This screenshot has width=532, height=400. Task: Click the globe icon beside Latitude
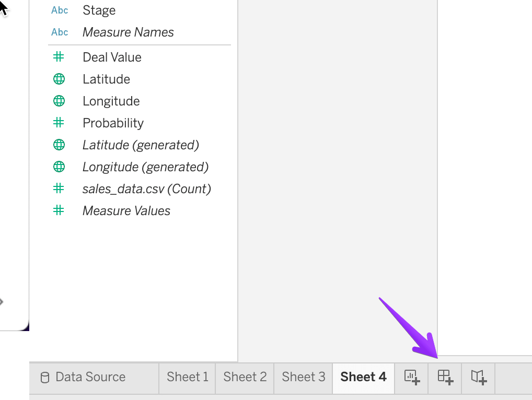pos(58,79)
